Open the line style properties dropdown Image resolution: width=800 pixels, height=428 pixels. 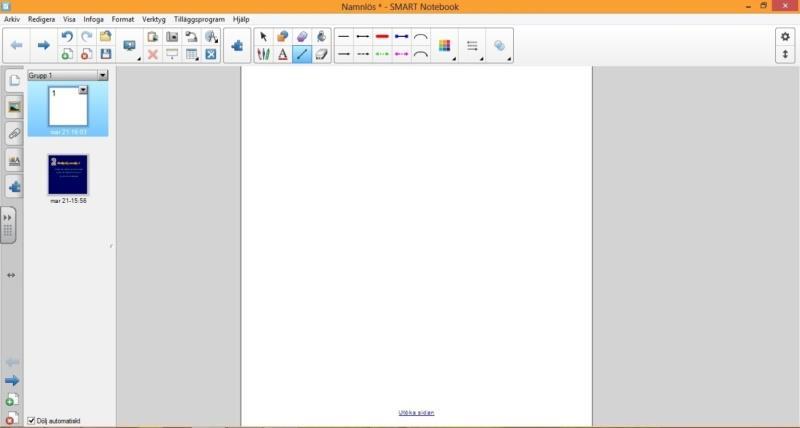click(x=472, y=46)
